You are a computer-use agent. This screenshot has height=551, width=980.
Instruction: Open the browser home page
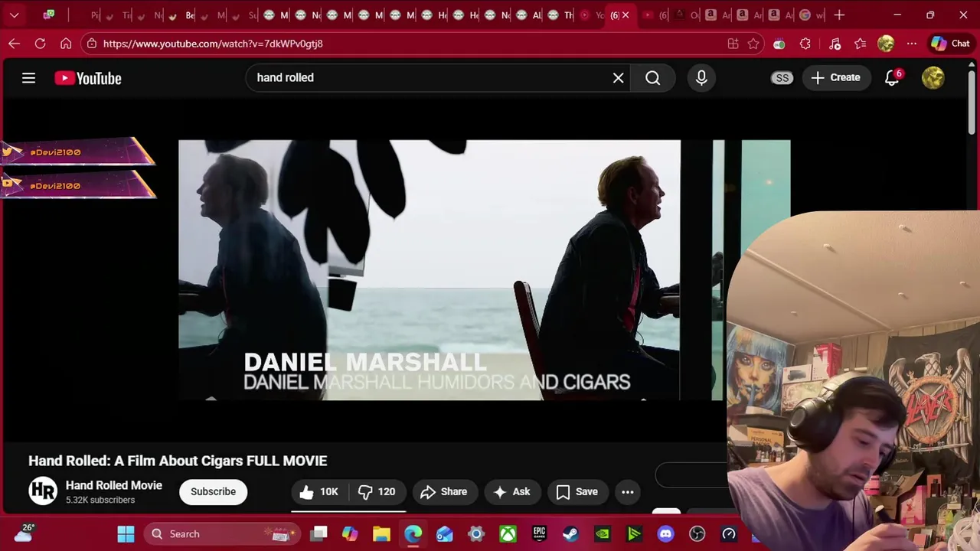tap(66, 44)
